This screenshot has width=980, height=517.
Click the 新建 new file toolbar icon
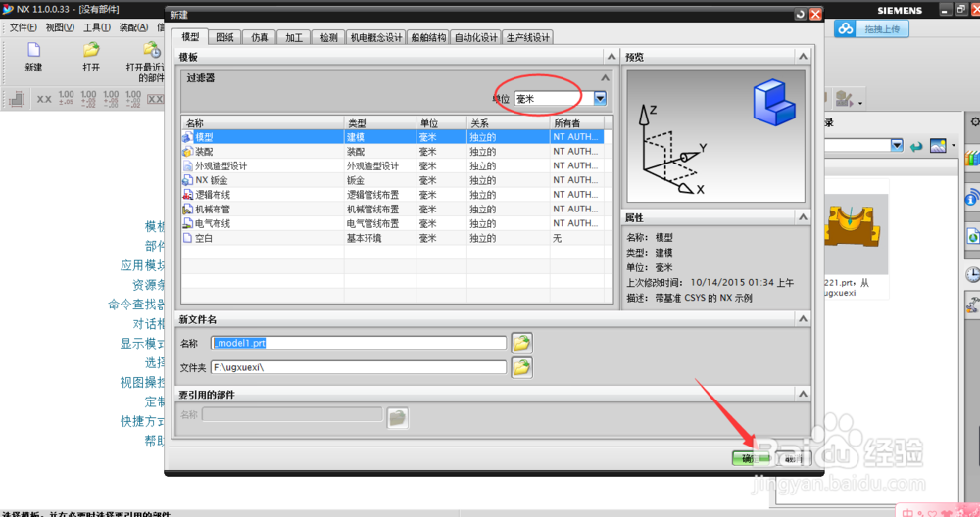click(x=33, y=50)
